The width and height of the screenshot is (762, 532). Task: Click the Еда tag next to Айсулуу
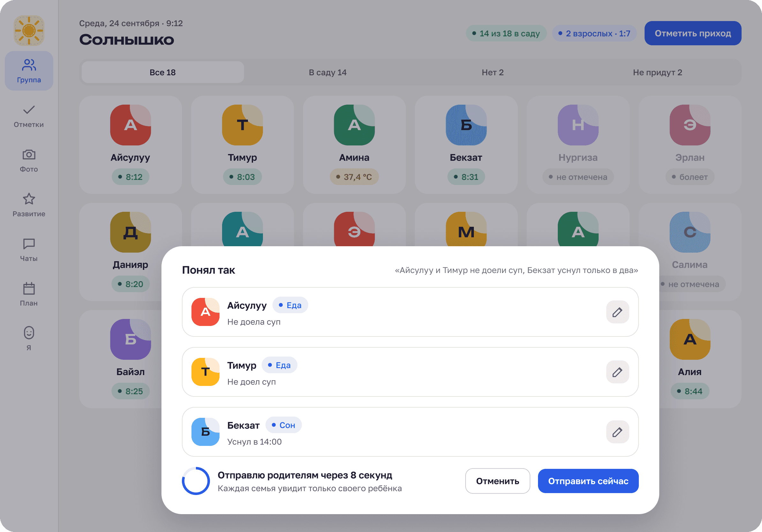[x=290, y=305]
